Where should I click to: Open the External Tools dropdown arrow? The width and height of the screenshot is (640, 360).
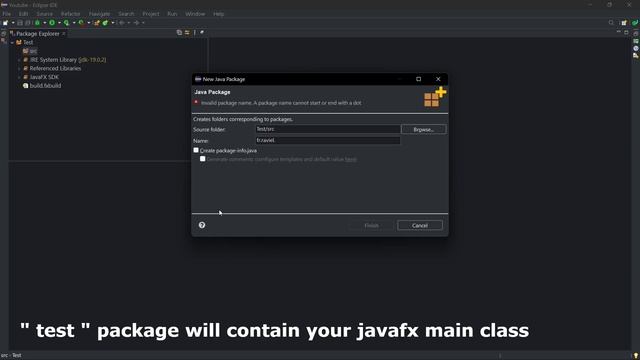tap(89, 22)
